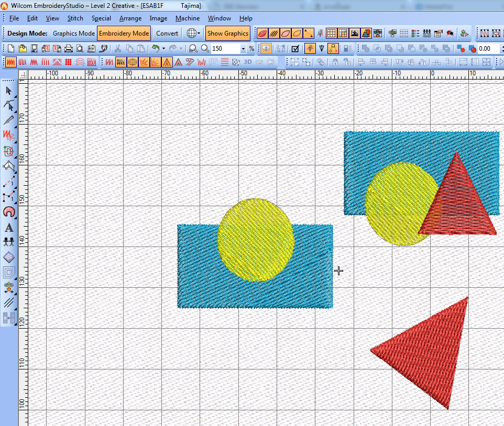
Task: Click the zoom value field showing 150
Action: point(225,49)
